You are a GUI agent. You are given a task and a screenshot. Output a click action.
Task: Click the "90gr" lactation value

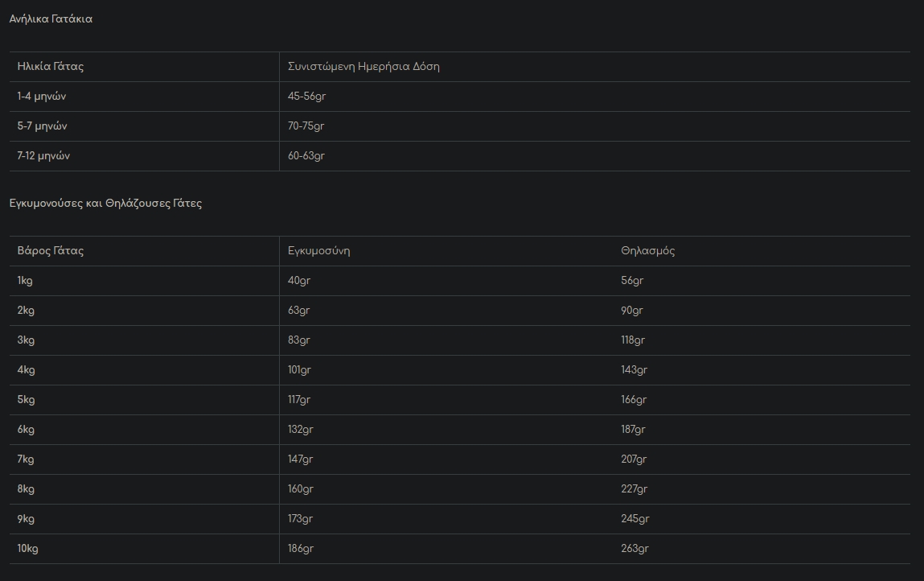(x=632, y=311)
